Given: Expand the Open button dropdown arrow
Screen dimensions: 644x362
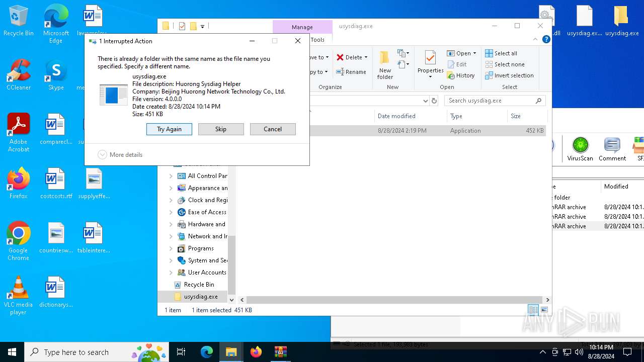Looking at the screenshot, I should [474, 53].
